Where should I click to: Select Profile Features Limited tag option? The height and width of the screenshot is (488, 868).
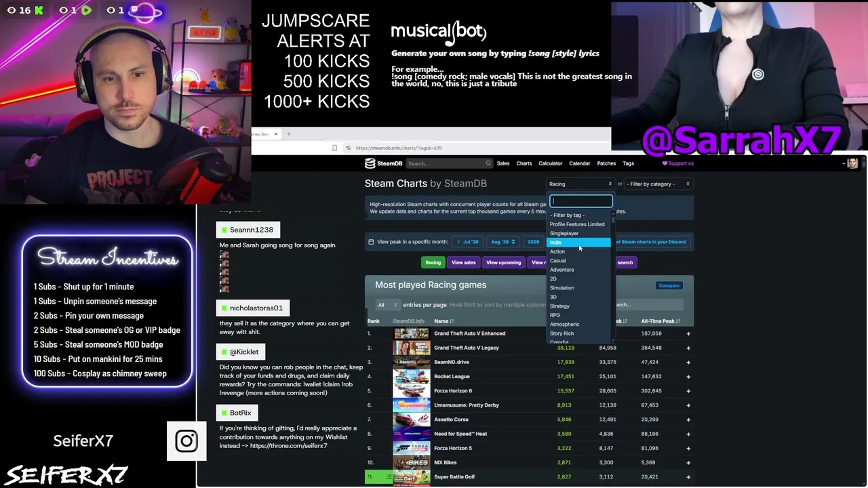pyautogui.click(x=578, y=224)
